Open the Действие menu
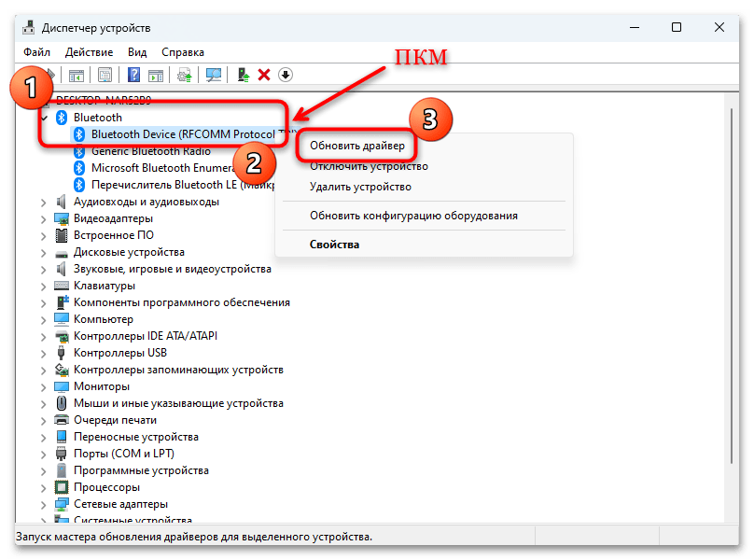 89,52
